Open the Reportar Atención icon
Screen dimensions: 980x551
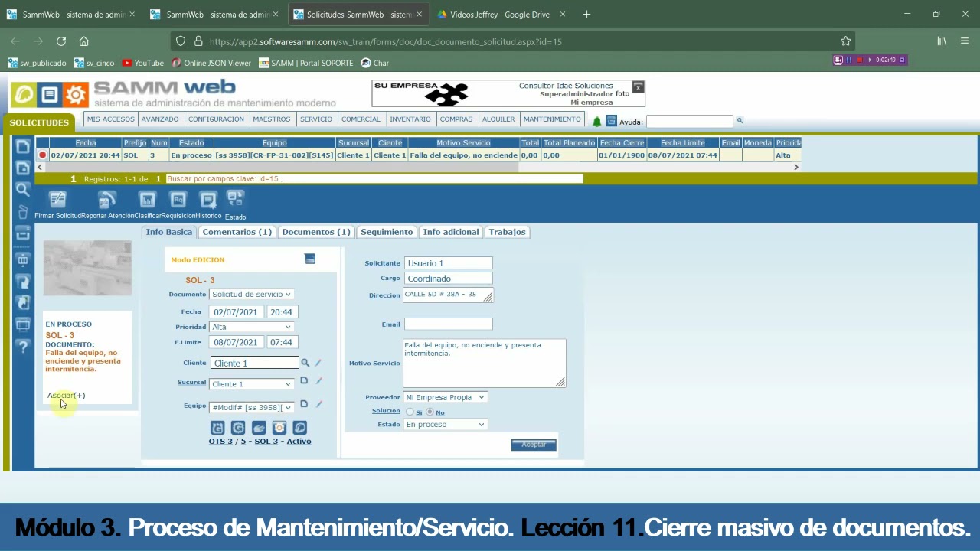point(107,200)
